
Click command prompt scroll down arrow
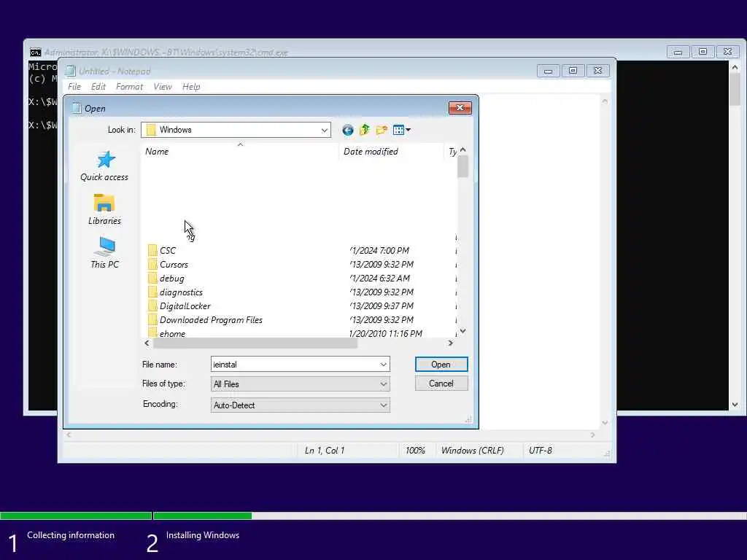[735, 405]
